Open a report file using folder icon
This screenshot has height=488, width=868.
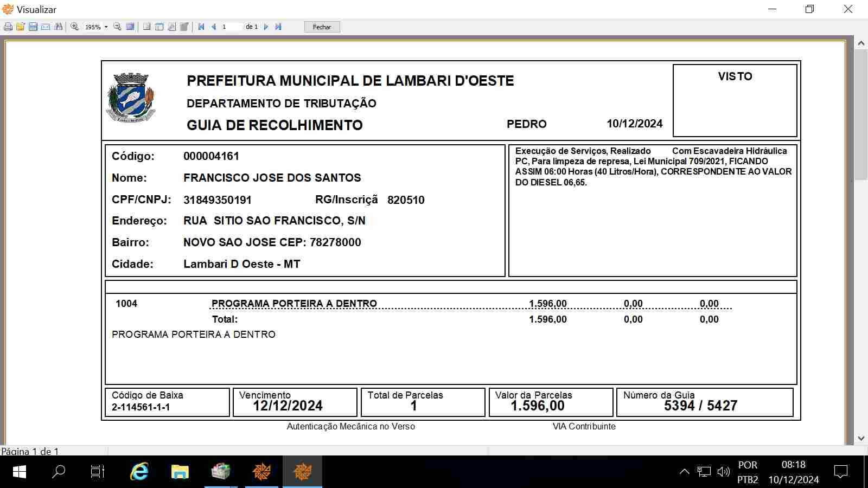coord(21,27)
